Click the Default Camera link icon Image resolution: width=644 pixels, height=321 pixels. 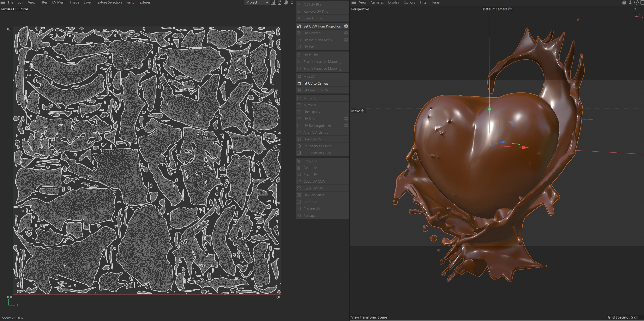[510, 9]
